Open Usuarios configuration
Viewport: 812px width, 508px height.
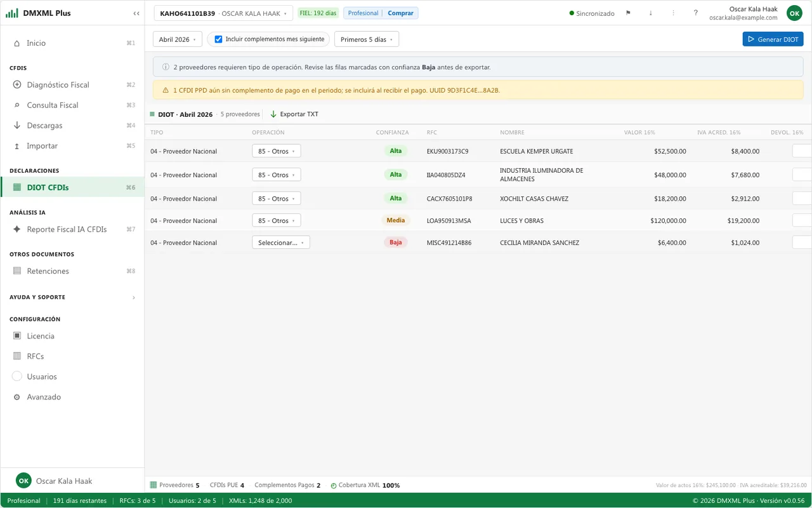click(x=72, y=377)
